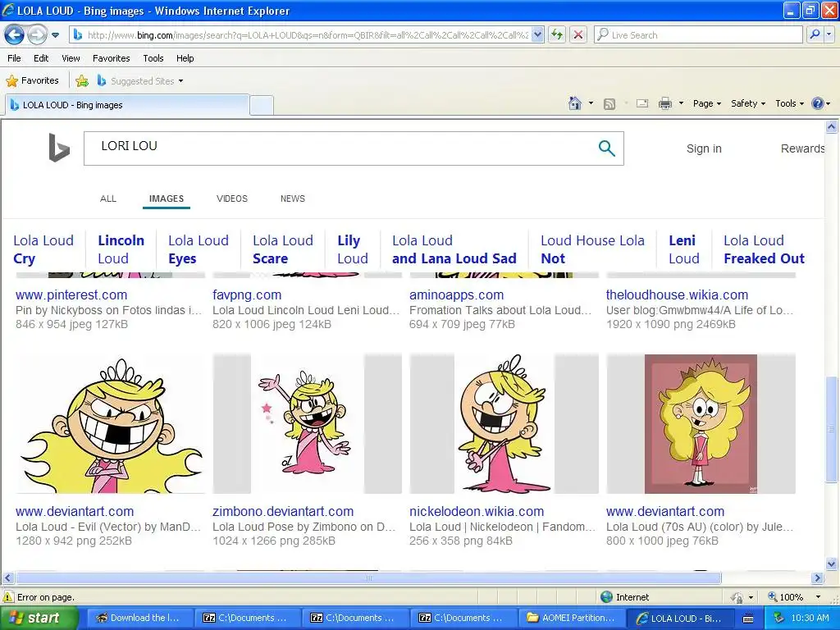
Task: Open the search provider dropdown arrow
Action: pyautogui.click(x=829, y=34)
